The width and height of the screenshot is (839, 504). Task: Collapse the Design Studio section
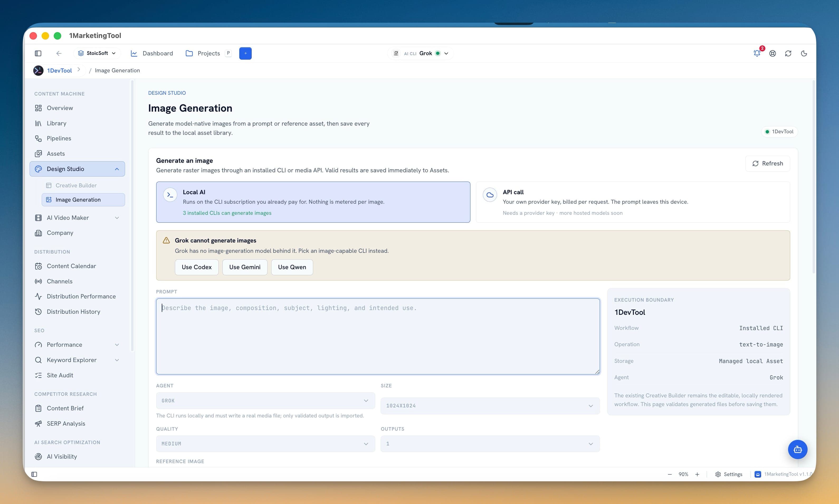pos(77,169)
